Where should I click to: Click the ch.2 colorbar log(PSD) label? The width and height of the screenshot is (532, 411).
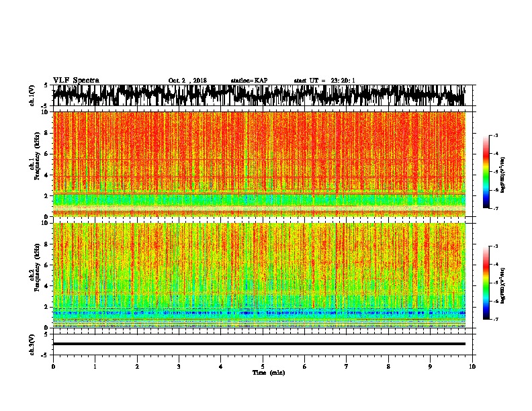(x=502, y=285)
